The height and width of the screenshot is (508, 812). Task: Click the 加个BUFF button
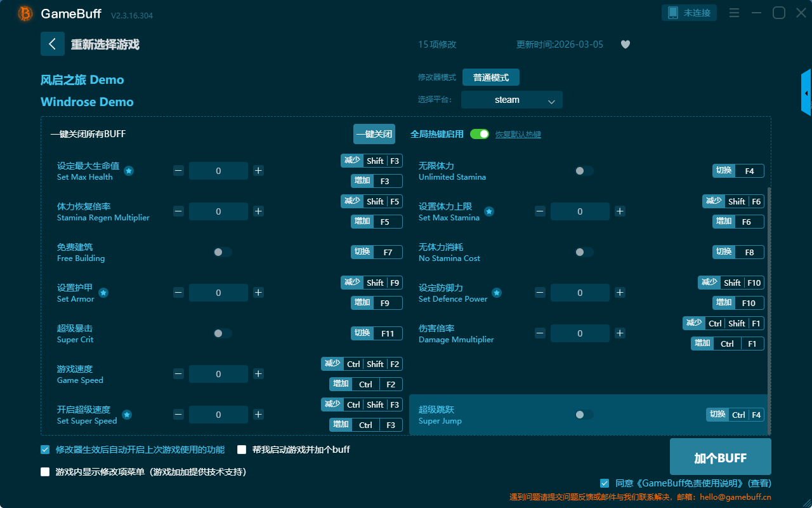pyautogui.click(x=720, y=458)
